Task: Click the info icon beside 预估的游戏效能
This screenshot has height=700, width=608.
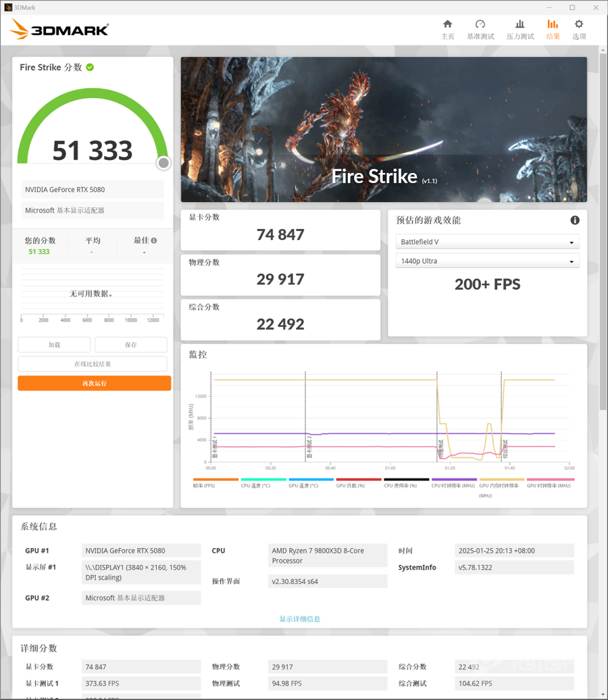Action: 575,220
